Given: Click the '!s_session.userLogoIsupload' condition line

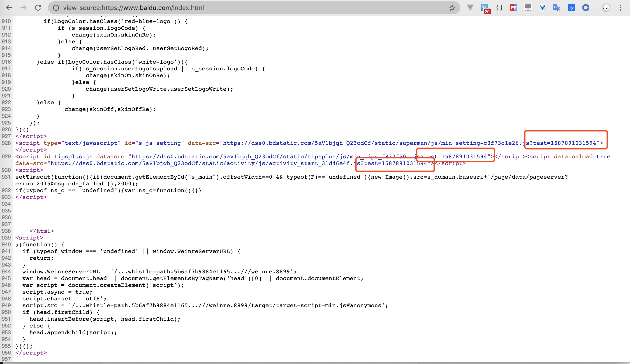Looking at the screenshot, I should tap(168, 69).
